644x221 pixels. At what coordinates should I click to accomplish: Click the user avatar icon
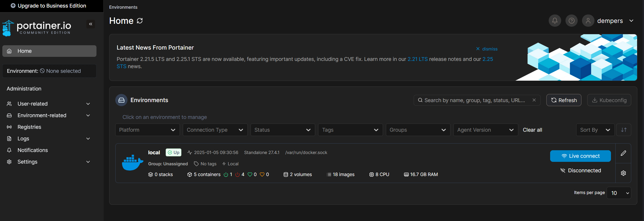[588, 21]
